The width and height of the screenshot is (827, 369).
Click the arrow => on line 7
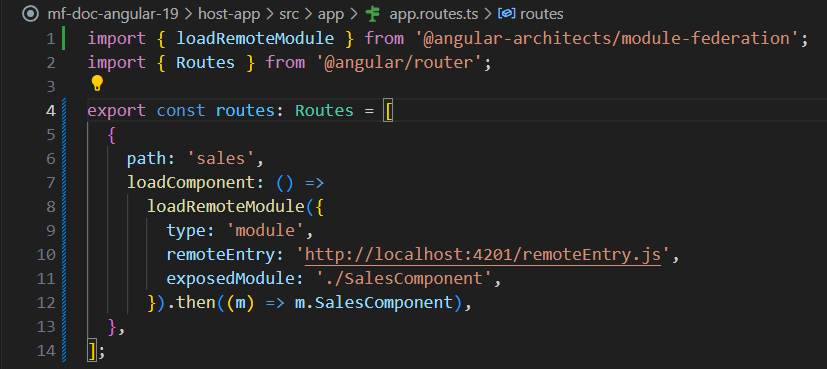click(314, 183)
